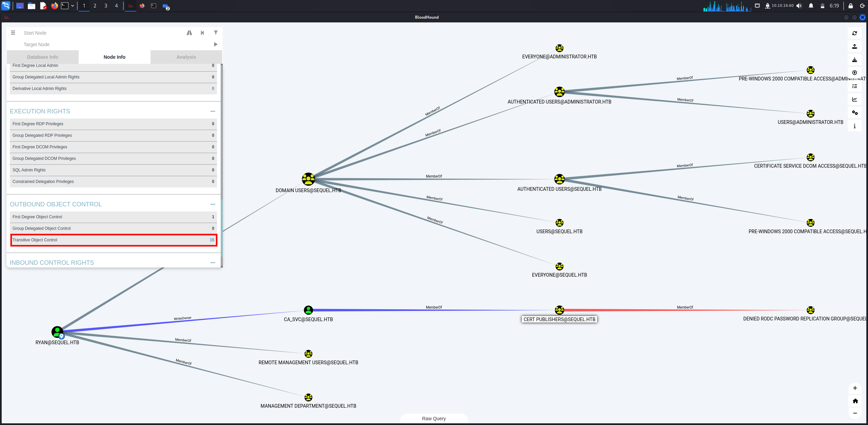The image size is (868, 425).
Task: Switch to workspace 4 in taskbar
Action: coord(116,6)
